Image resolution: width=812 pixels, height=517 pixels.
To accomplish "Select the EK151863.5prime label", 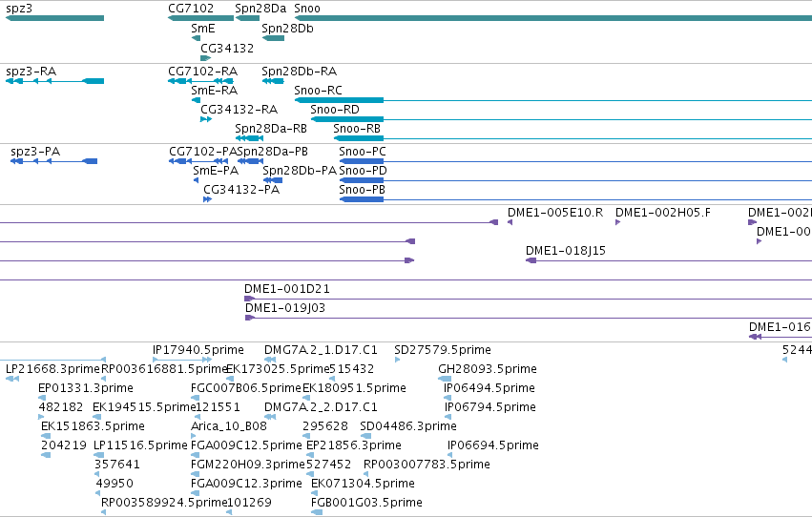I will tap(93, 426).
